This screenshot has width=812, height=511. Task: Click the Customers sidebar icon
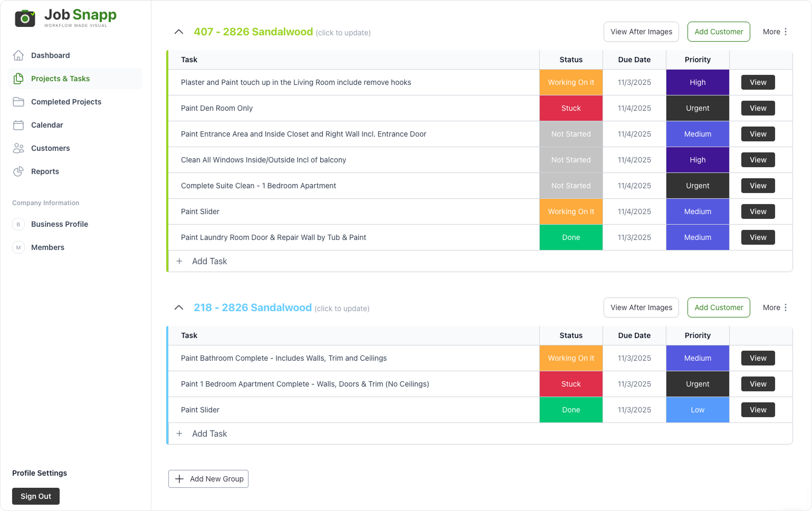click(18, 148)
